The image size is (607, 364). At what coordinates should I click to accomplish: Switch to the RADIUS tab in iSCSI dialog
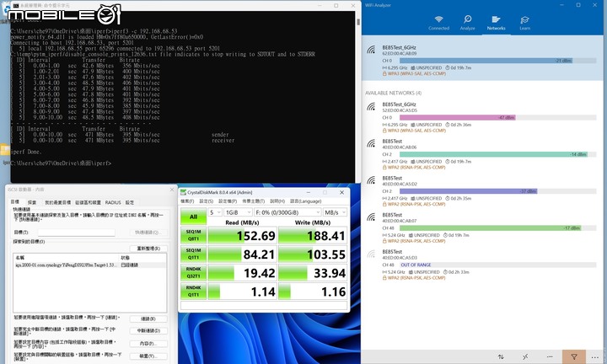[x=113, y=202]
